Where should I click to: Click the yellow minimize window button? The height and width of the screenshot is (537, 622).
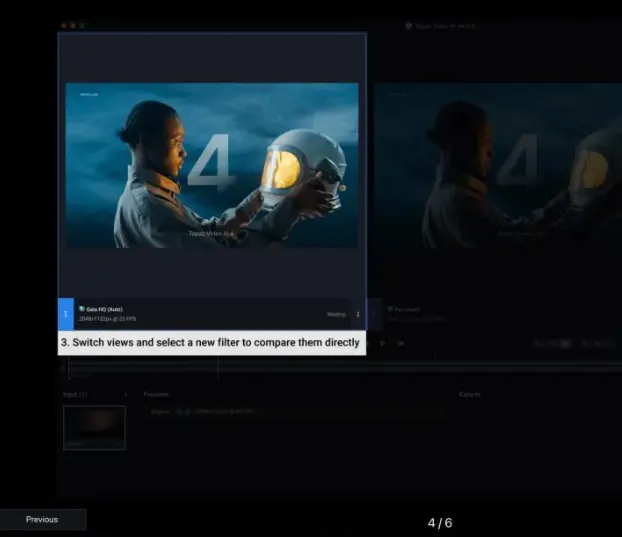point(72,25)
